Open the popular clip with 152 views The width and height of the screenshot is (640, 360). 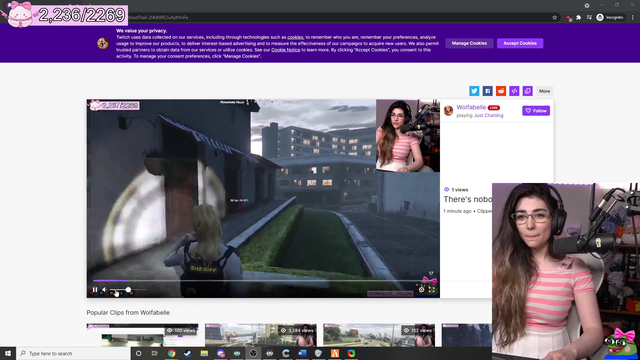coord(379,335)
